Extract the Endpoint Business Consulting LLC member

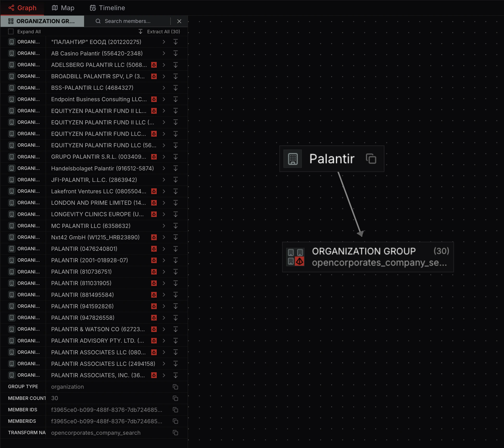point(176,99)
